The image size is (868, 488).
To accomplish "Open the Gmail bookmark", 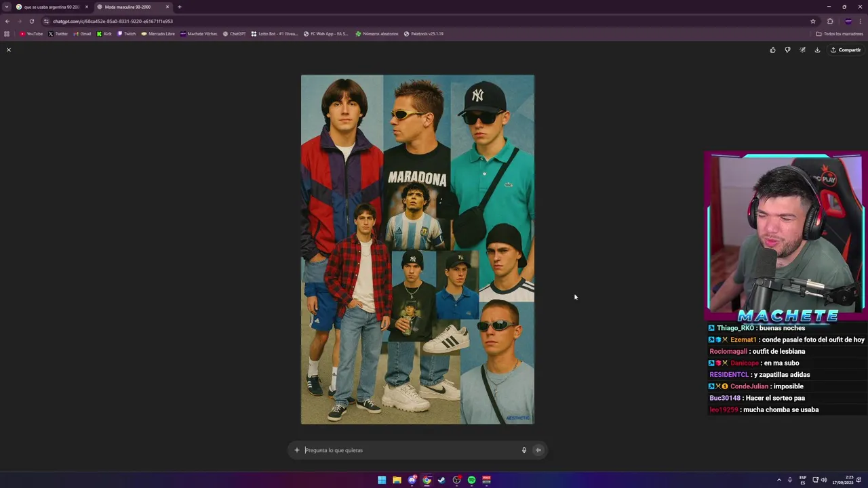I will coord(82,33).
